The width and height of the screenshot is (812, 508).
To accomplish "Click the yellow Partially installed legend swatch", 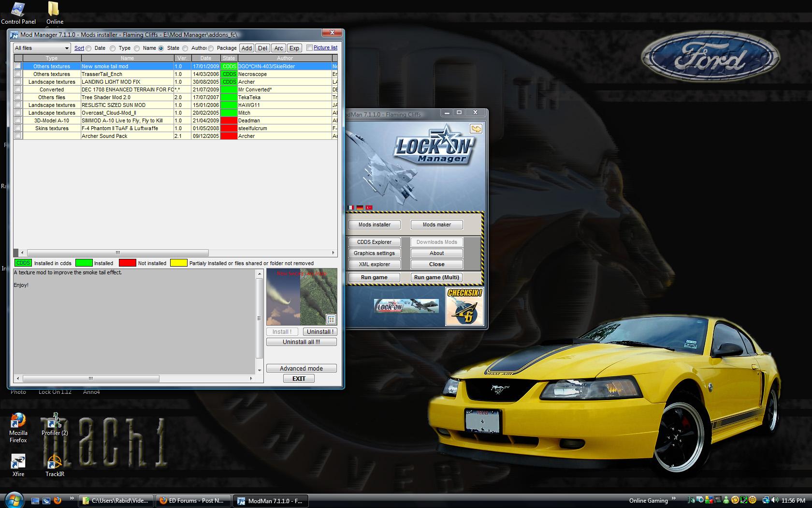I will (179, 263).
